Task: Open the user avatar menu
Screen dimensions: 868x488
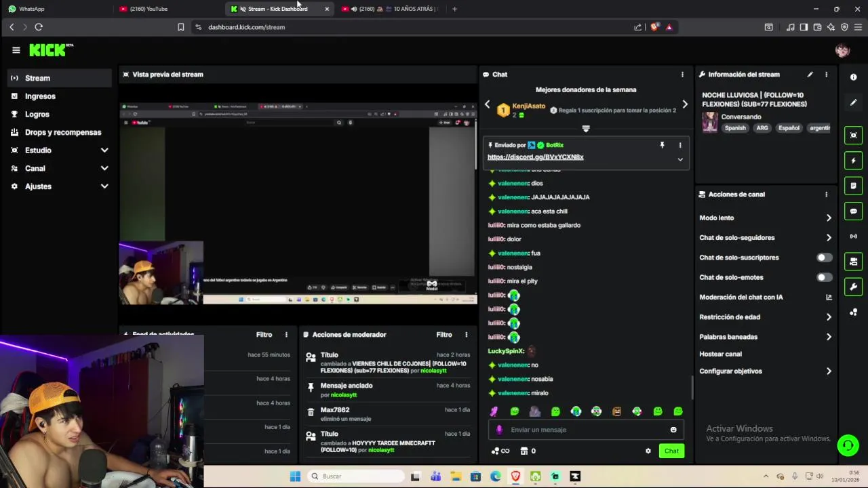Action: [x=842, y=50]
